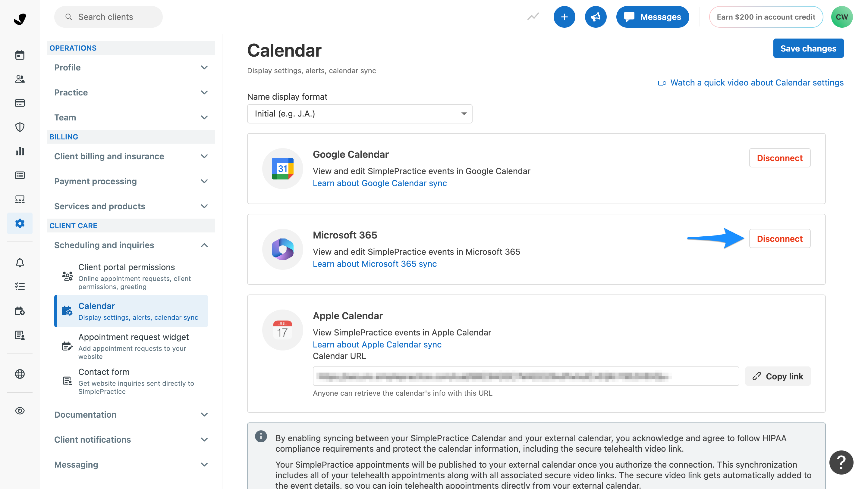The width and height of the screenshot is (868, 489).
Task: Click the Google Calendar logo icon
Action: click(x=282, y=169)
